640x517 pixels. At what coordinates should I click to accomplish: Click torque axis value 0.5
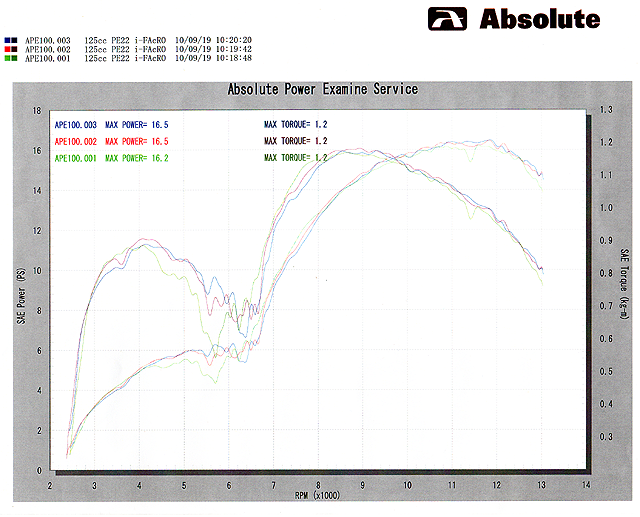606,372
